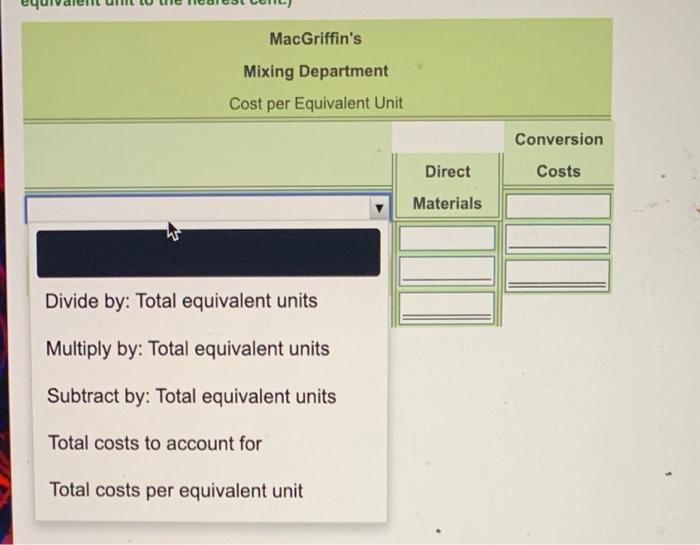Image resolution: width=700 pixels, height=545 pixels.
Task: Choose 'Subtract by: Total equivalent units'
Action: 192,396
